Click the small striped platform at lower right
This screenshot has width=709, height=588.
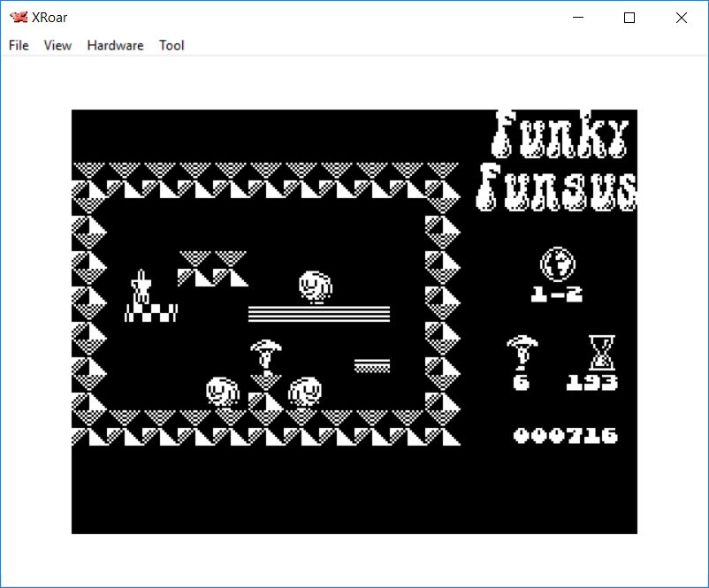pos(371,365)
